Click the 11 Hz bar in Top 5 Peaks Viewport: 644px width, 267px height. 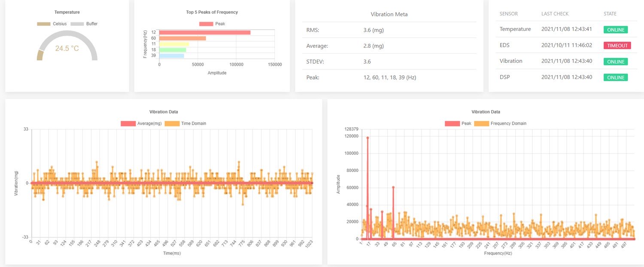tap(174, 44)
